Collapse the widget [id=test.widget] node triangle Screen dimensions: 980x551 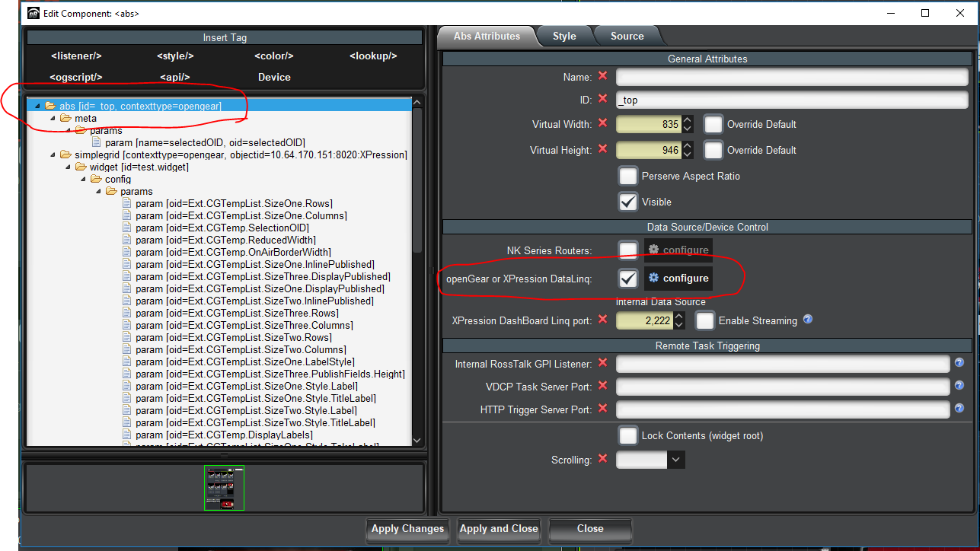pos(68,167)
